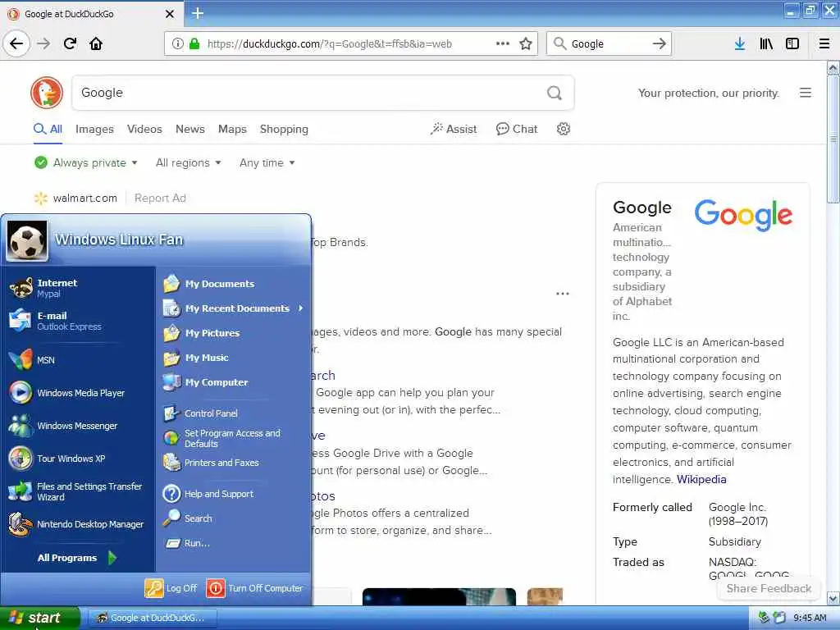
Task: Open Printers and Faxes
Action: (x=234, y=463)
